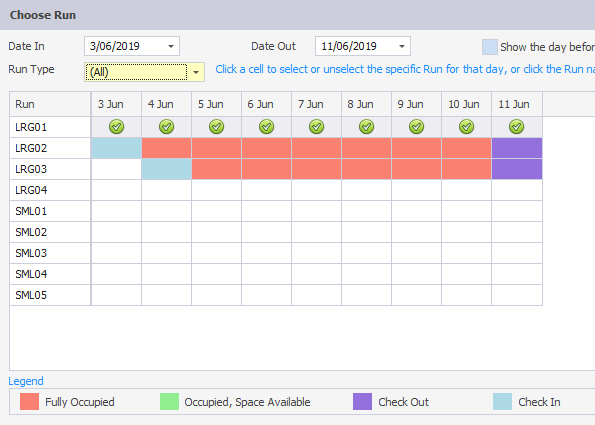Expand the Run Type dropdown

(196, 72)
